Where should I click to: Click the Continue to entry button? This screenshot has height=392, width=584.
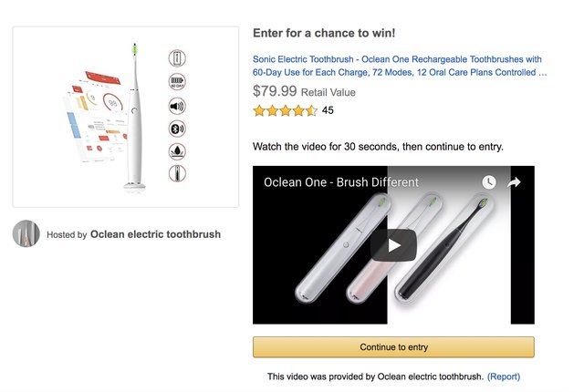(393, 347)
